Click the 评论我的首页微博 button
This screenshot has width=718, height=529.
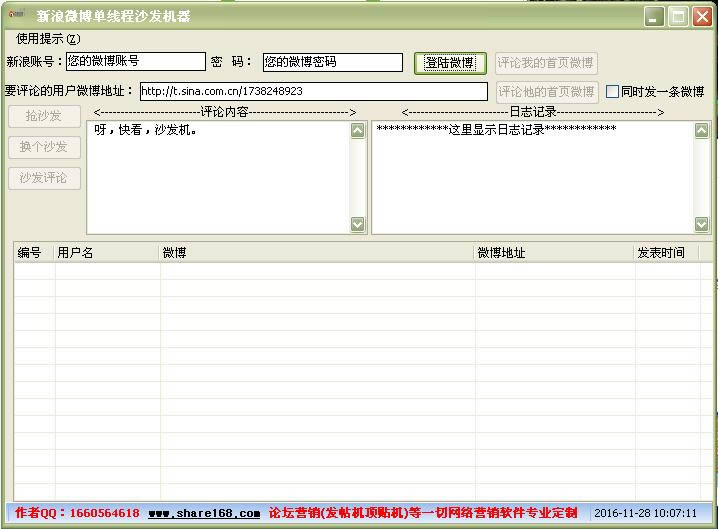546,63
